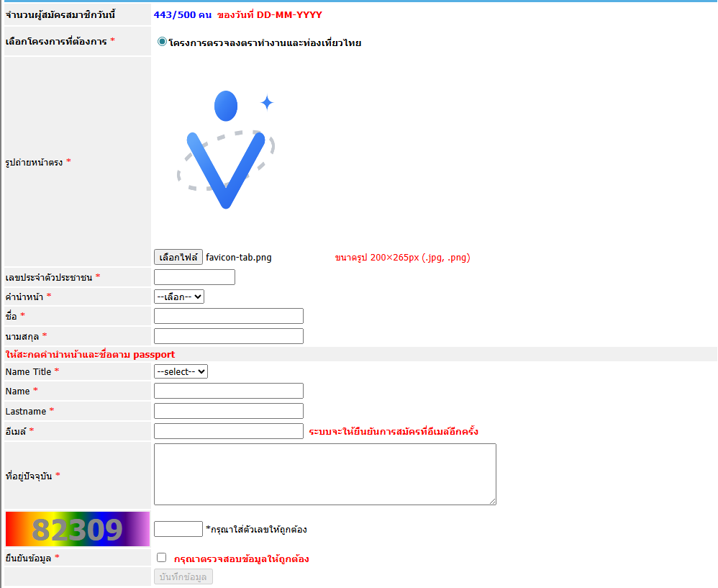Focus the เลขประจำตัวประชาชน input field
This screenshot has width=718, height=588.
[x=194, y=277]
